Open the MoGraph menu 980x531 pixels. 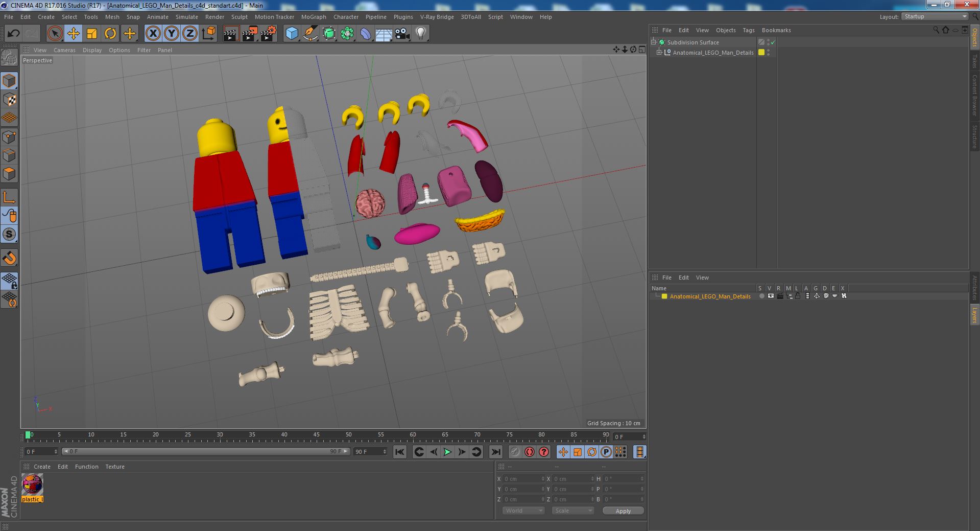[x=314, y=17]
